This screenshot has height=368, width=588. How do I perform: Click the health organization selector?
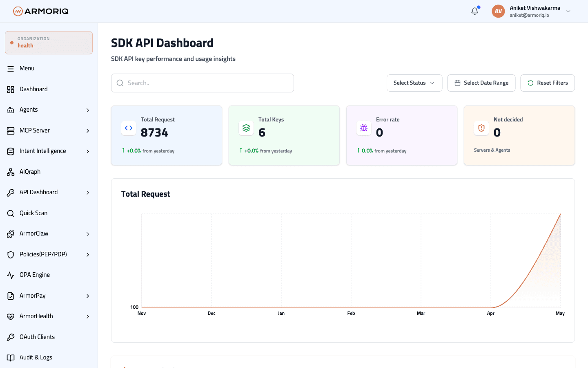pos(49,43)
